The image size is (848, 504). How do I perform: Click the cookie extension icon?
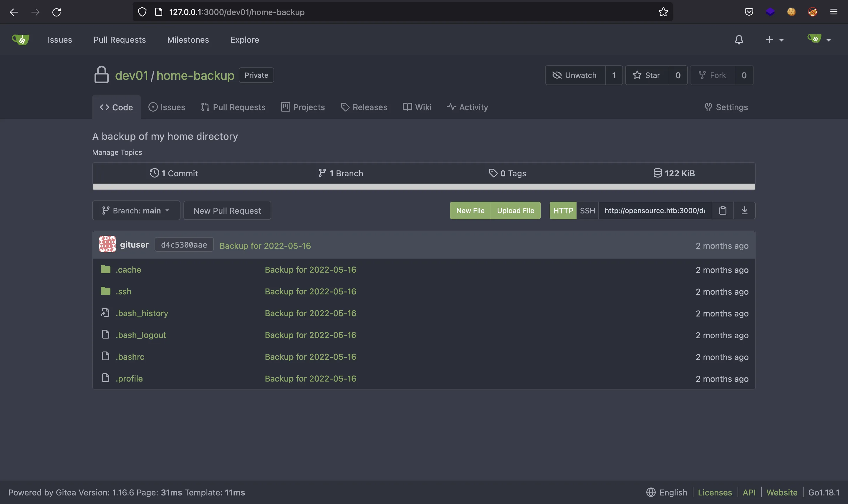click(x=791, y=12)
